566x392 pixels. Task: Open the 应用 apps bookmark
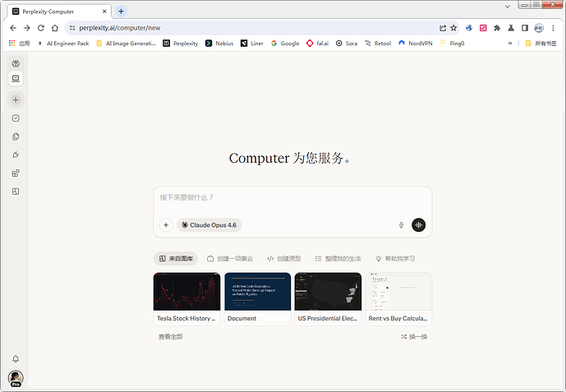coord(19,44)
